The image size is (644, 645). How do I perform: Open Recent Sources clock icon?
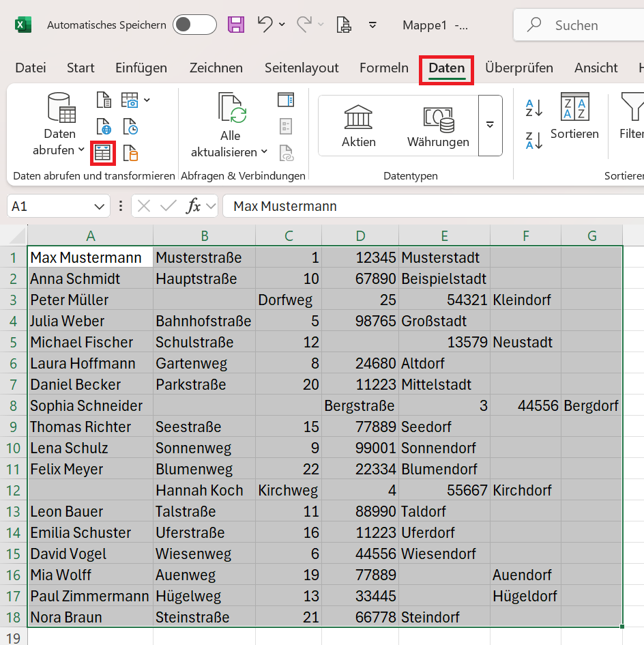click(130, 127)
